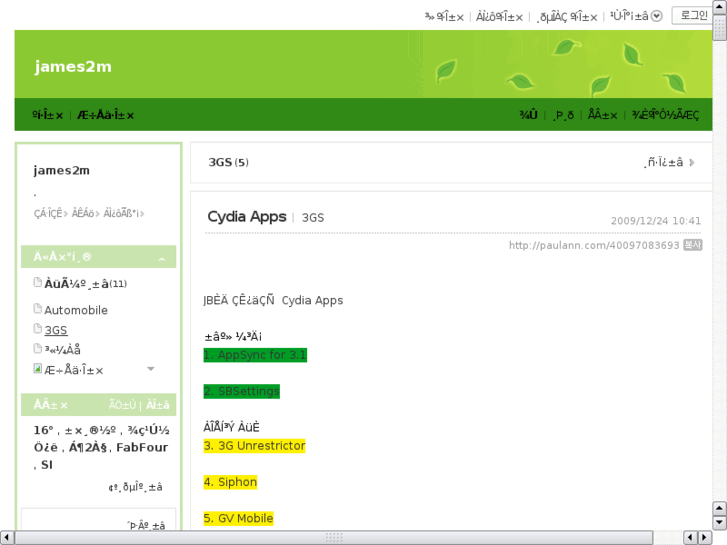
Task: Click the photo log category image icon
Action: (x=38, y=368)
